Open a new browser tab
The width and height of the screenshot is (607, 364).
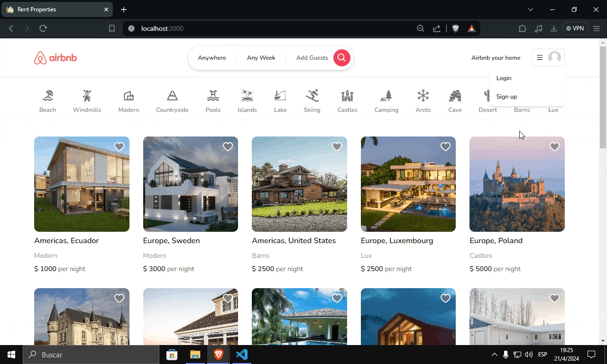124,9
